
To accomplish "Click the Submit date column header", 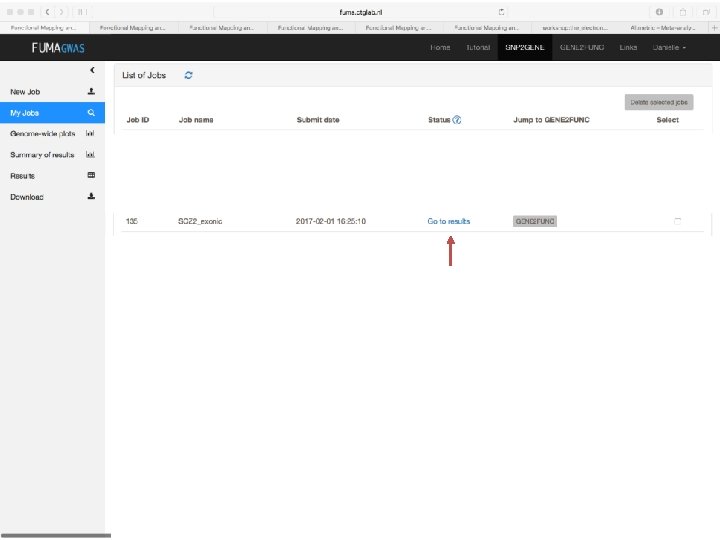I will click(318, 120).
